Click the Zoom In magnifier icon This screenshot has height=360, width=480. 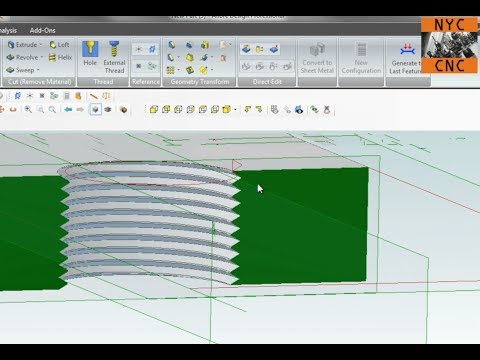click(x=28, y=109)
